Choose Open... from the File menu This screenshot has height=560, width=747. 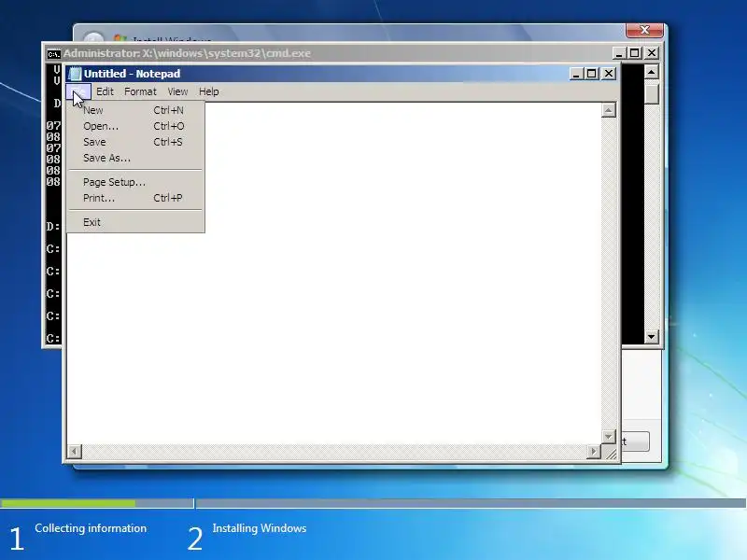(135, 126)
